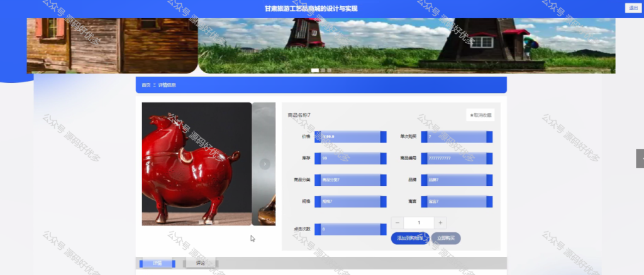Select the second banner carousel dot
644x275 pixels.
(323, 70)
